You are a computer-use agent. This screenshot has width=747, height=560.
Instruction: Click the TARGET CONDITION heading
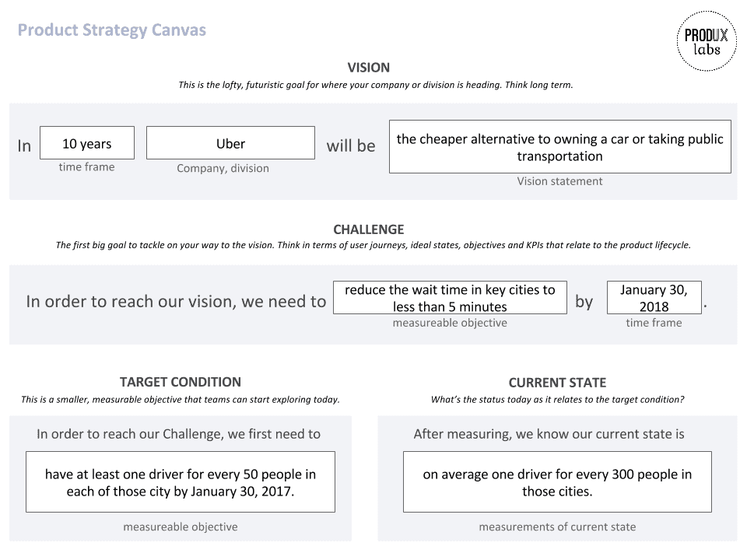click(x=180, y=382)
